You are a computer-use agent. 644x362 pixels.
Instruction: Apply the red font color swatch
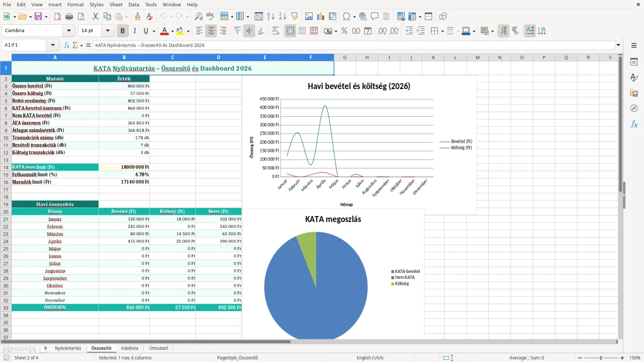165,31
